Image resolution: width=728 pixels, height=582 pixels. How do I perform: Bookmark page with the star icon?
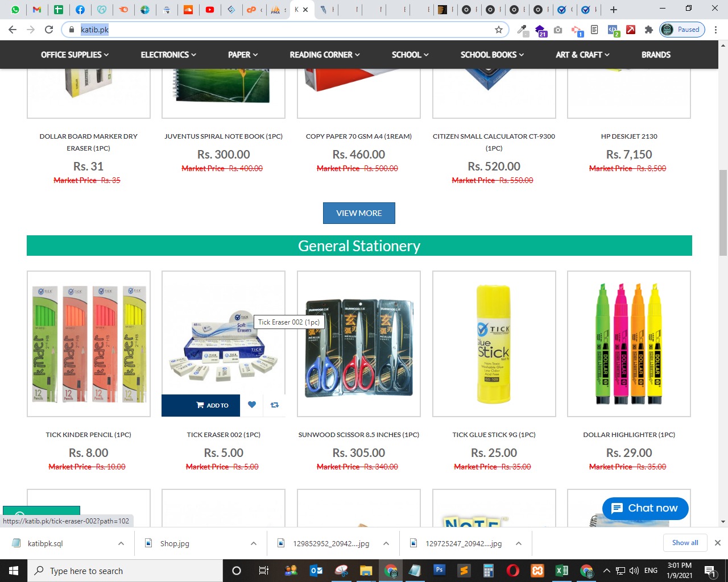499,30
